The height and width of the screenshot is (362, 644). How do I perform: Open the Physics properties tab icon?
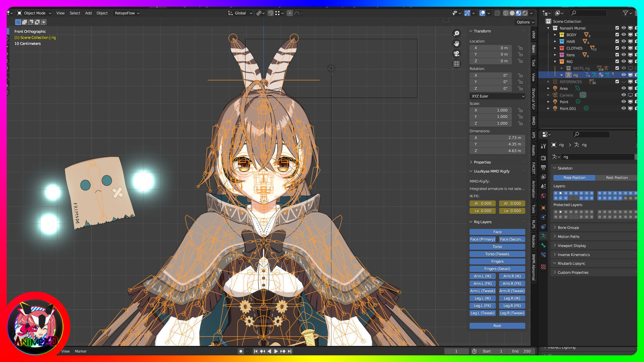tap(543, 217)
